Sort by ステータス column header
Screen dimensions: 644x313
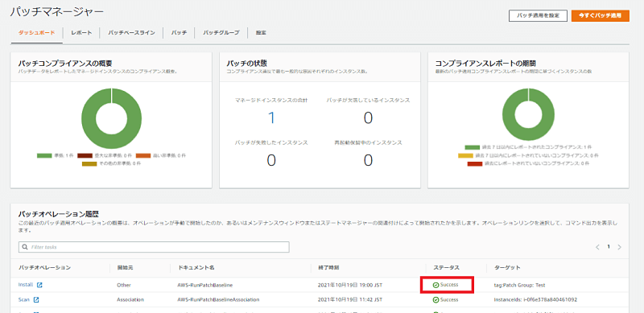[447, 268]
